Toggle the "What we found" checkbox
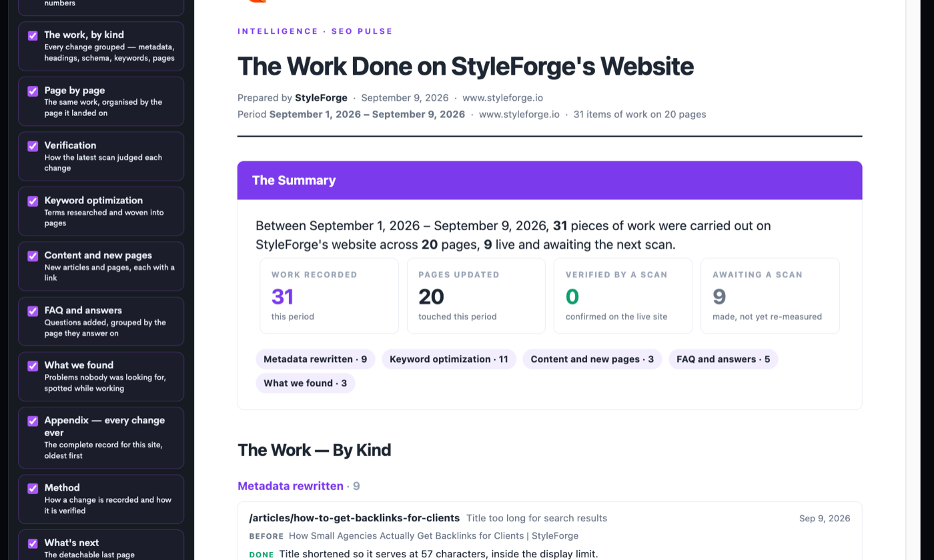Viewport: 934px width, 560px height. click(x=33, y=366)
